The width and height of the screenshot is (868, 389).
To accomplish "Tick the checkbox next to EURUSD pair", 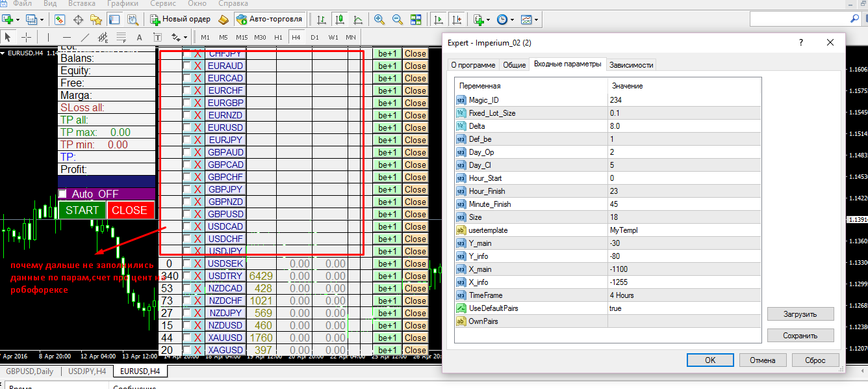I will click(x=187, y=127).
